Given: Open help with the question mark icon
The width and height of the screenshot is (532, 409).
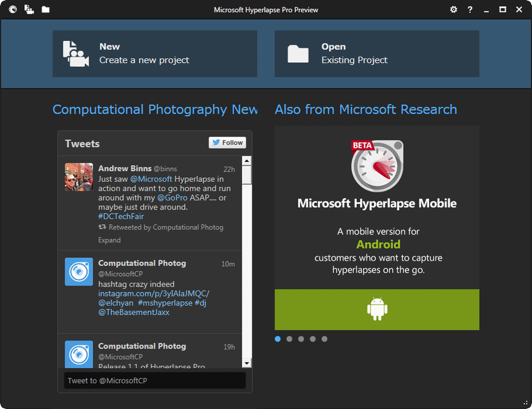Looking at the screenshot, I should (x=470, y=10).
